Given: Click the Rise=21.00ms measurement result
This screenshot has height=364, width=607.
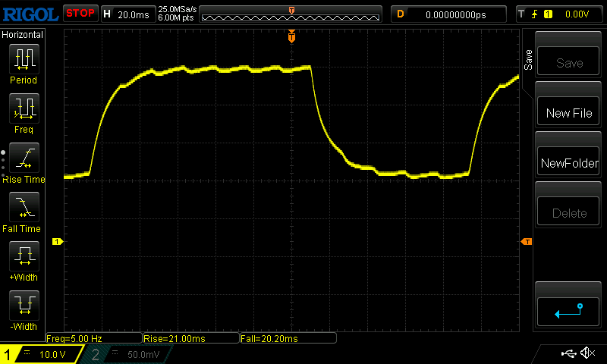Looking at the screenshot, I should 191,338.
